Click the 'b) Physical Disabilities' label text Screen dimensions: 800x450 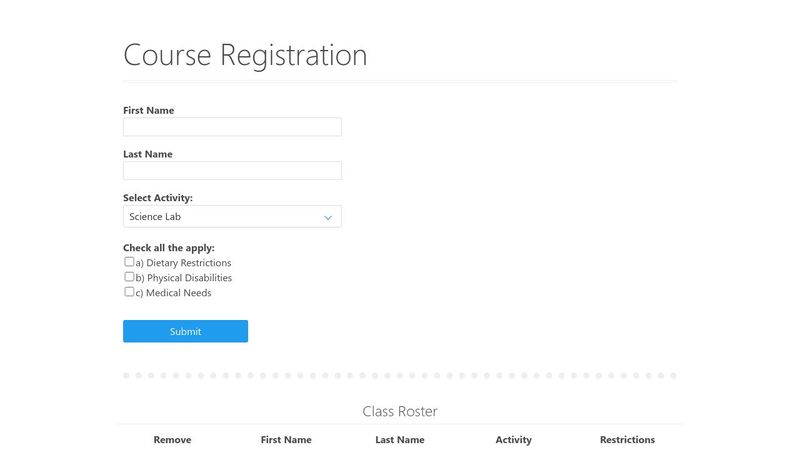(184, 278)
